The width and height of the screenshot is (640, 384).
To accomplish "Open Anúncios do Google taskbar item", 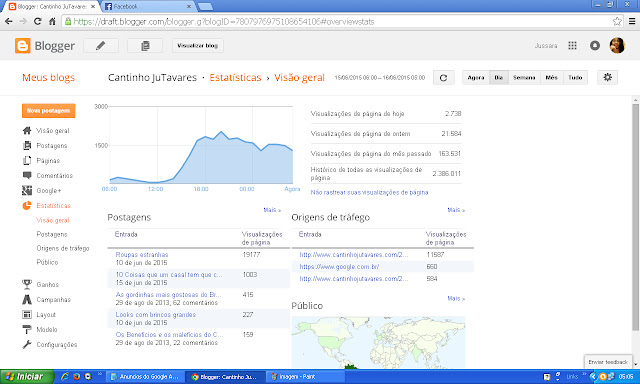I will pyautogui.click(x=144, y=377).
